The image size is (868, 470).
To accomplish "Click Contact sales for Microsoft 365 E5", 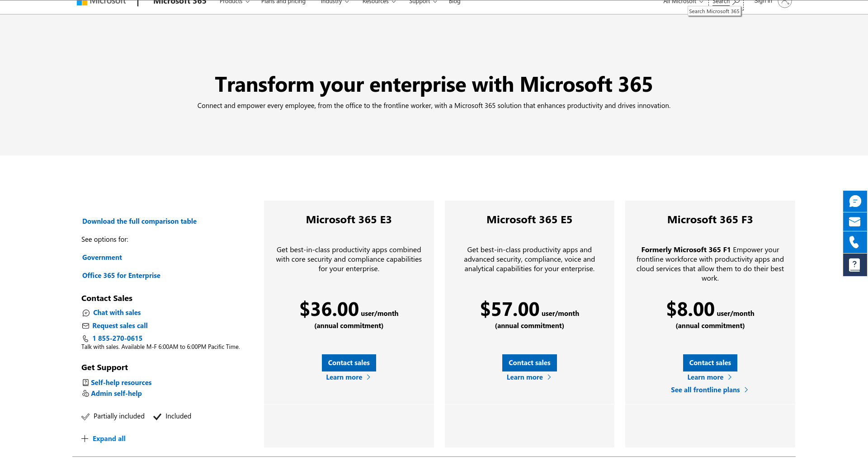I will (x=529, y=363).
